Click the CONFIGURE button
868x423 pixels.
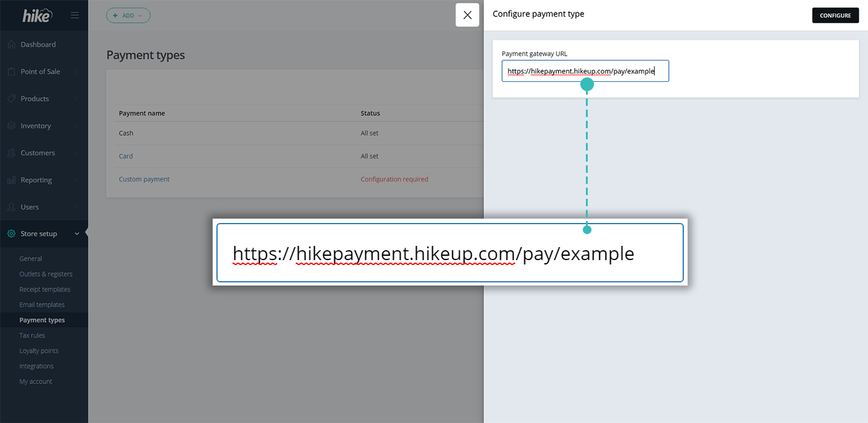point(835,15)
